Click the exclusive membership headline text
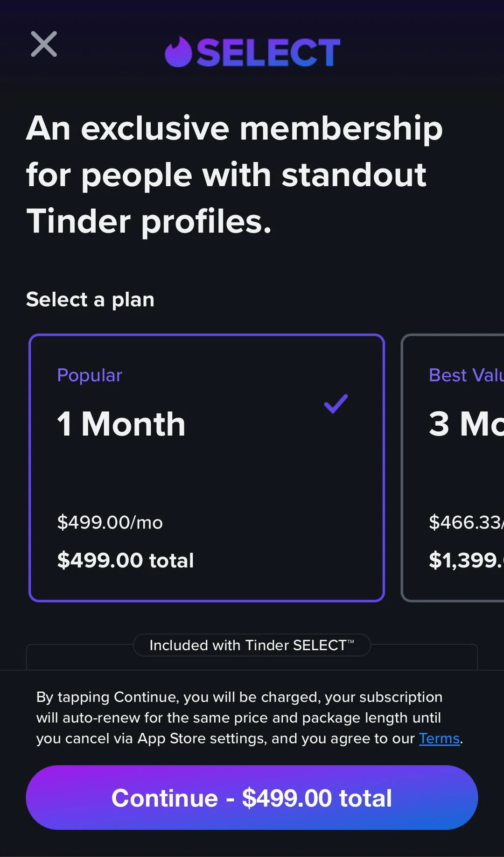 point(233,175)
